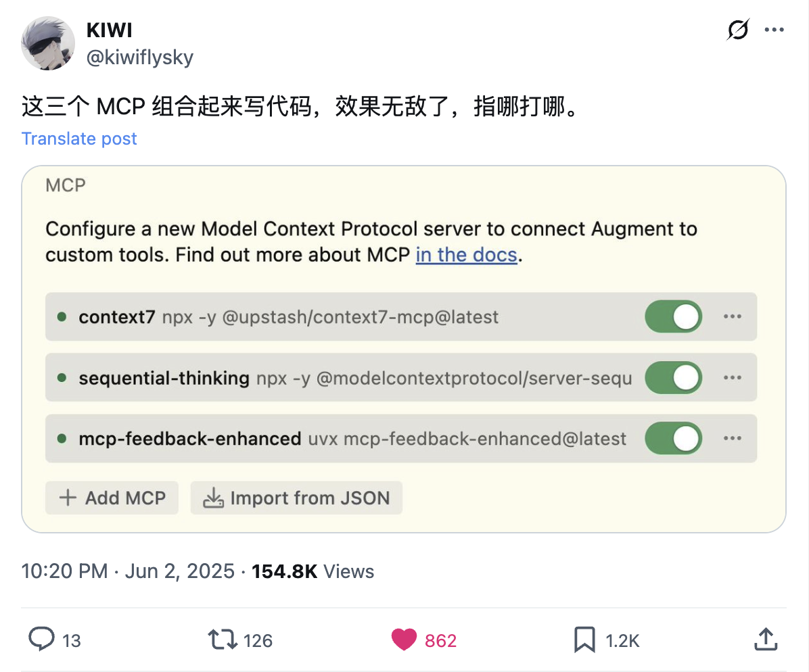Open options menu for context7 server

[x=733, y=316]
